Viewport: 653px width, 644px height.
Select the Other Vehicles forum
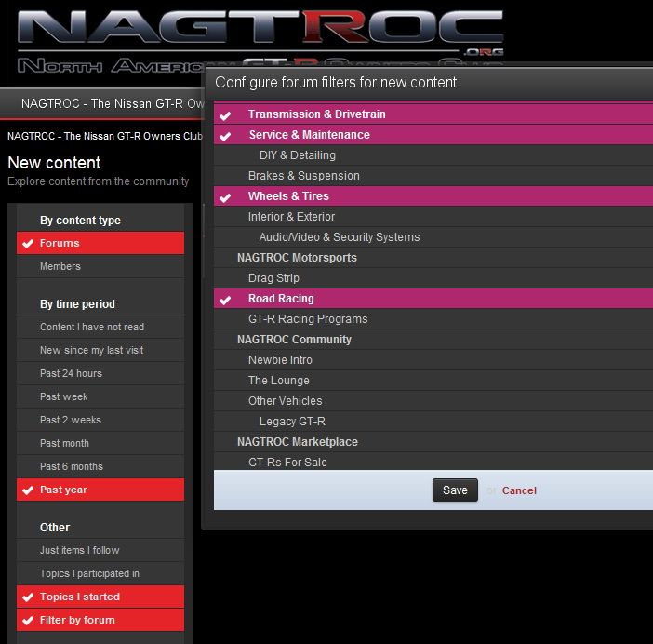point(433,401)
